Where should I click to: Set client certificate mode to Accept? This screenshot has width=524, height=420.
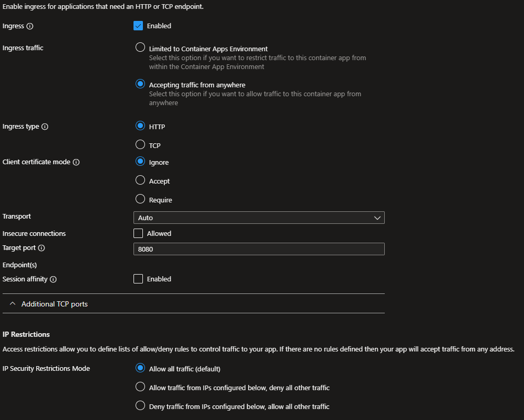[140, 180]
